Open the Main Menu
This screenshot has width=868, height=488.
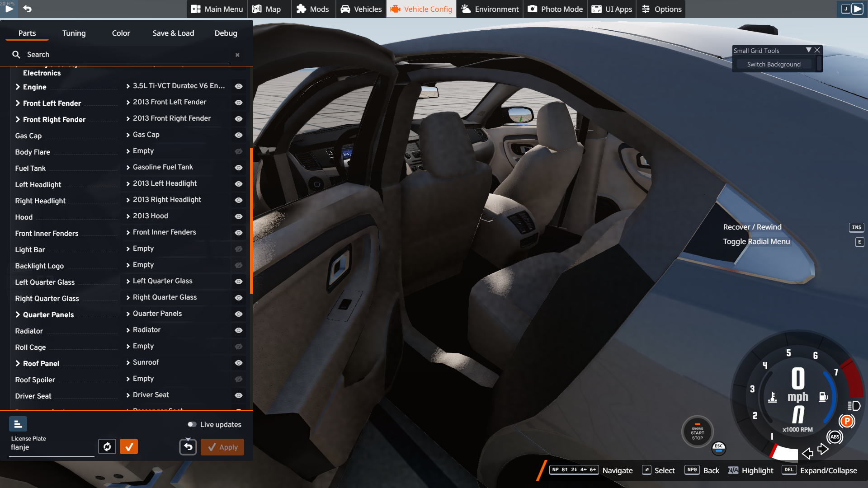click(x=217, y=9)
